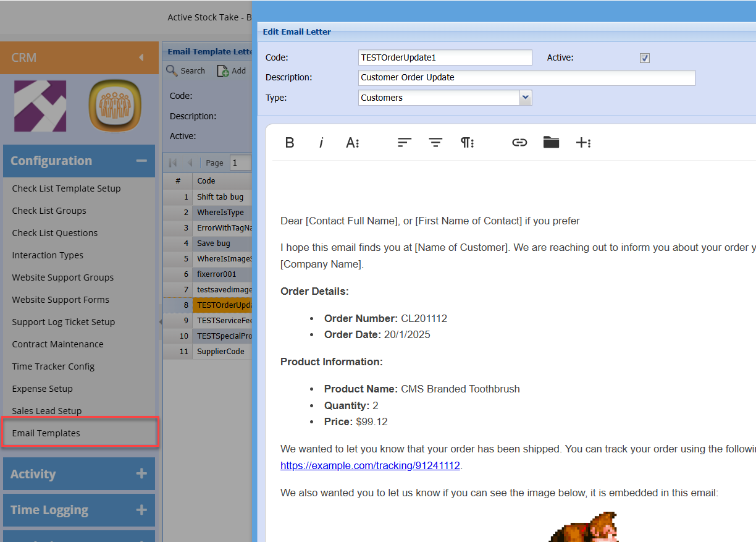Click the Code input field
The width and height of the screenshot is (756, 542).
[x=445, y=57]
